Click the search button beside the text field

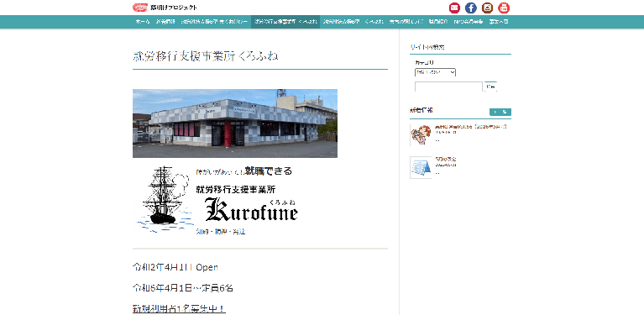click(491, 87)
